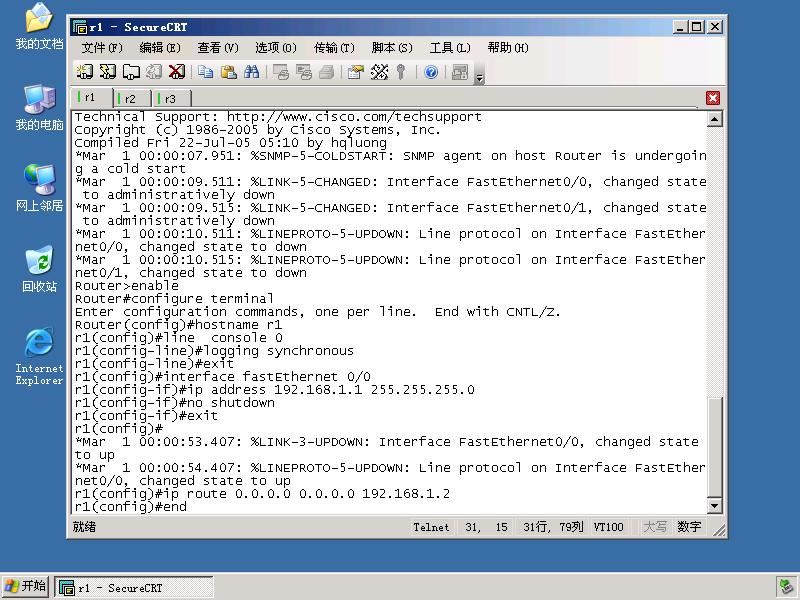Click the Keymap Editor toolbar icon

point(379,72)
